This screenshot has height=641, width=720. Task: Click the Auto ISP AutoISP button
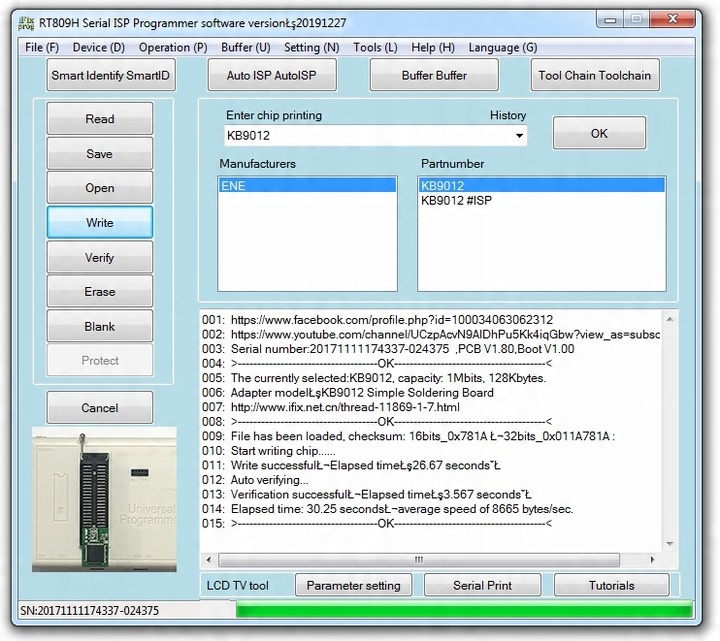coord(272,75)
